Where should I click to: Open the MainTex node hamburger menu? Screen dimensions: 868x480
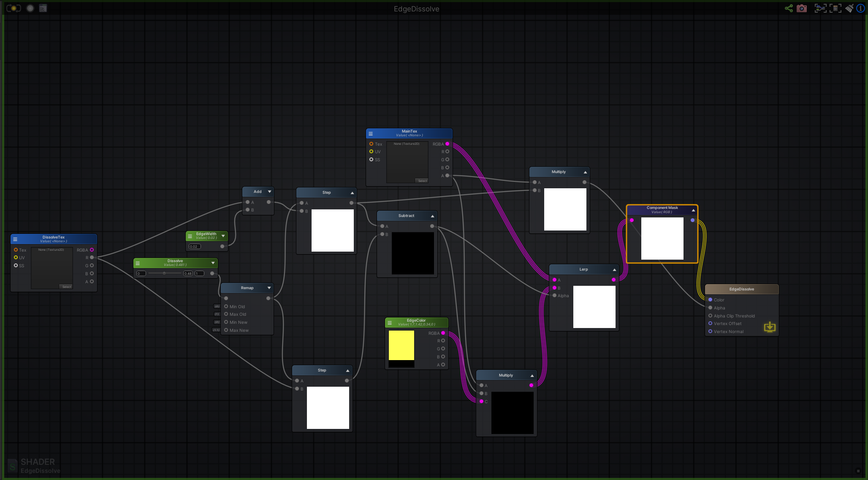click(371, 133)
